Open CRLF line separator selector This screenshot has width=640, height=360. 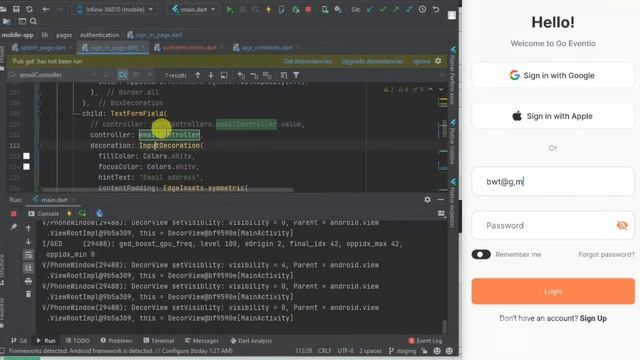pos(325,351)
